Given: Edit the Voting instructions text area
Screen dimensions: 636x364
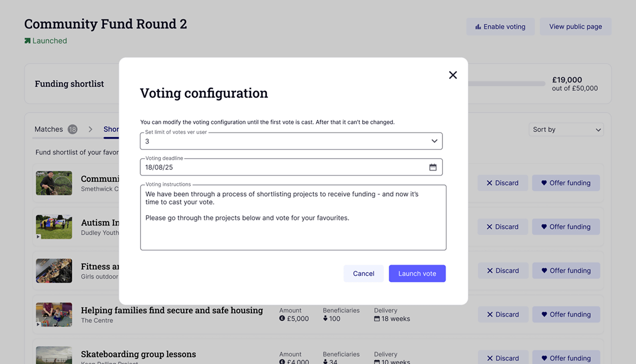Looking at the screenshot, I should pos(293,217).
